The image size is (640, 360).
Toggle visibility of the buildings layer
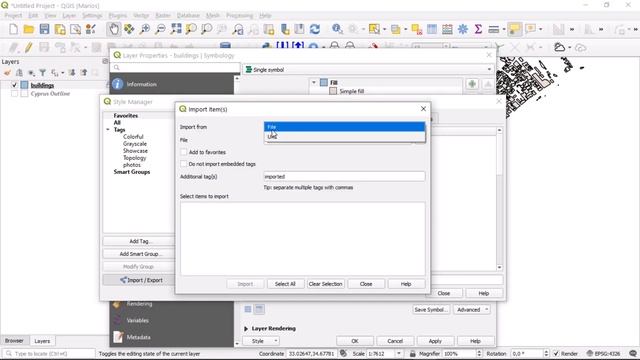point(14,85)
